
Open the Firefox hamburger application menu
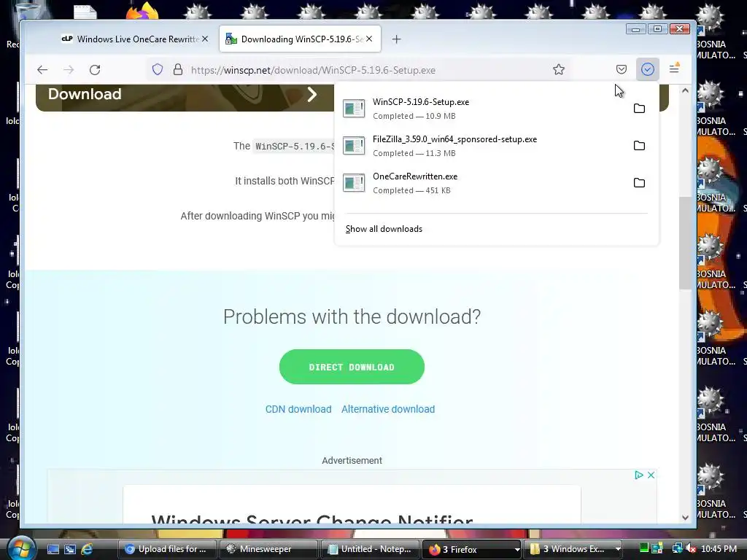coord(674,69)
